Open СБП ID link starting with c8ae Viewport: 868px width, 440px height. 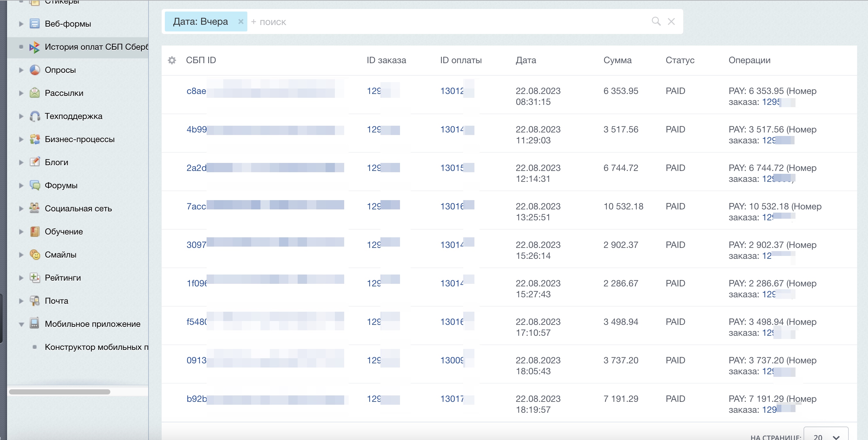point(196,91)
